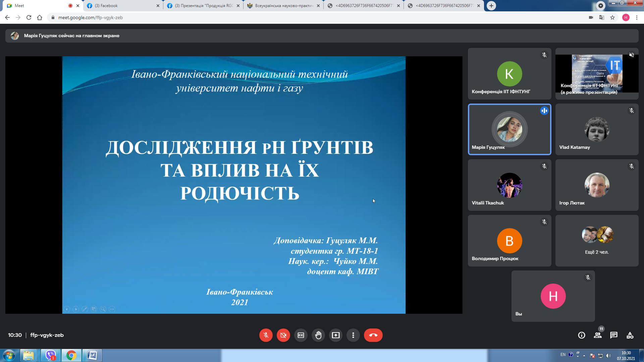Open more options three-dot menu
644x362 pixels.
coord(353,335)
